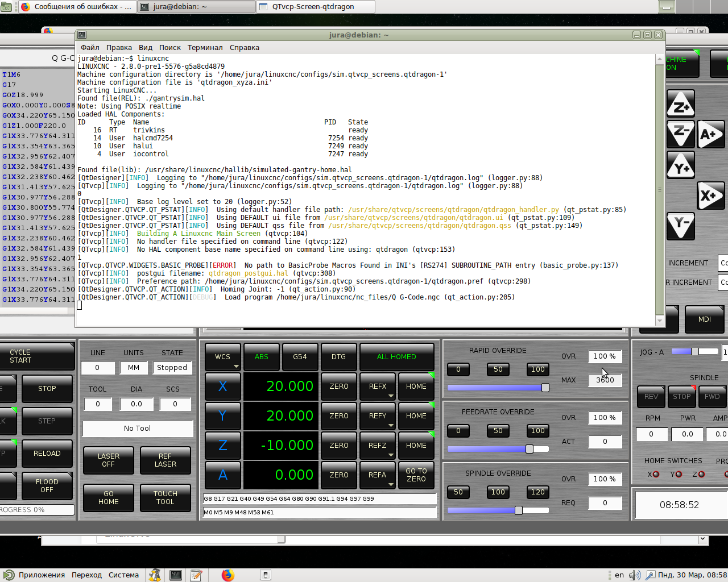Click the STOP program button

coord(47,389)
